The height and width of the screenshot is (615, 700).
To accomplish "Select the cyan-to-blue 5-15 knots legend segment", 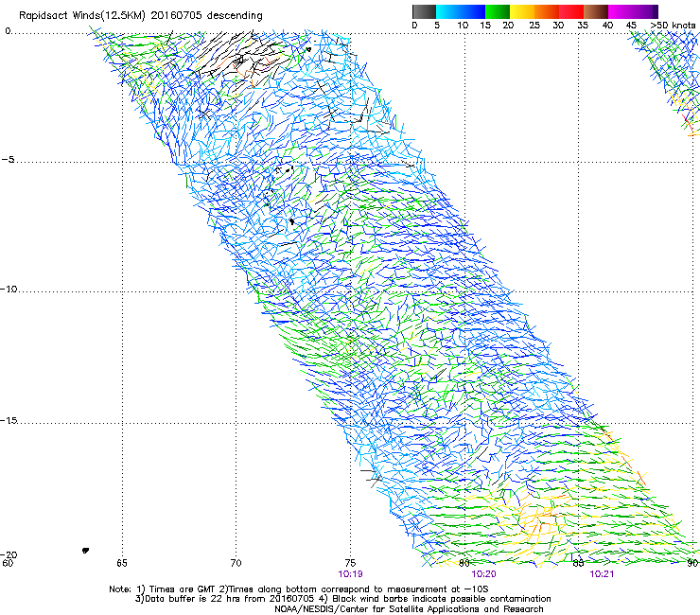I will (461, 11).
